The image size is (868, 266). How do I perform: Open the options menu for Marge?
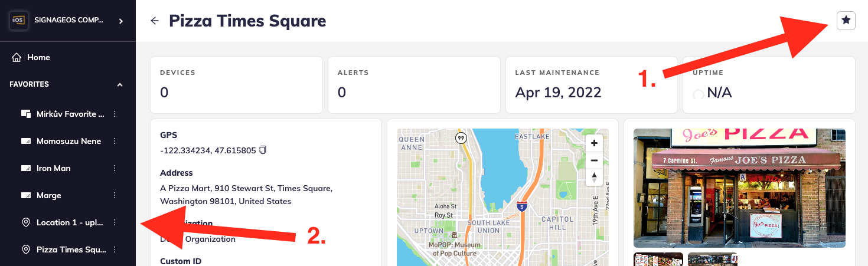pyautogui.click(x=115, y=195)
